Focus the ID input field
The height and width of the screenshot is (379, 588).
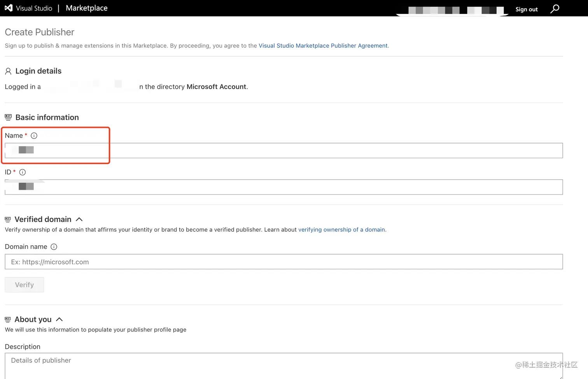284,187
